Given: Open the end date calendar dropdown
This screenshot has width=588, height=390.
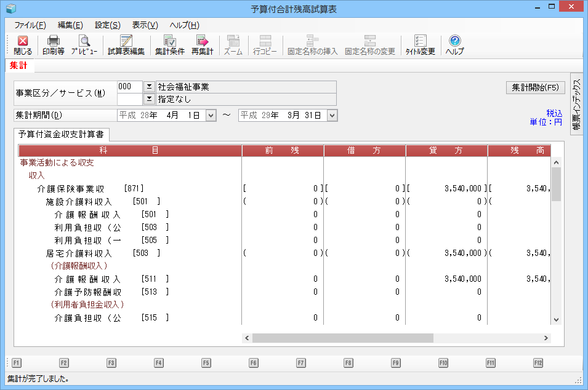Looking at the screenshot, I should [x=332, y=115].
